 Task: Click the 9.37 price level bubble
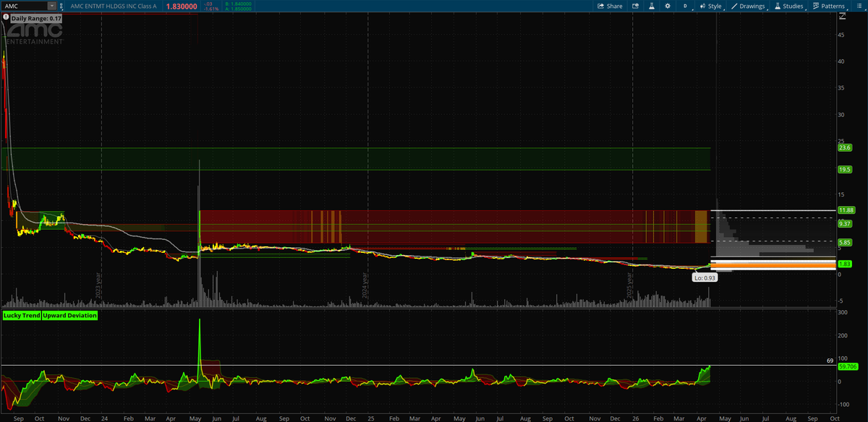[x=843, y=224]
